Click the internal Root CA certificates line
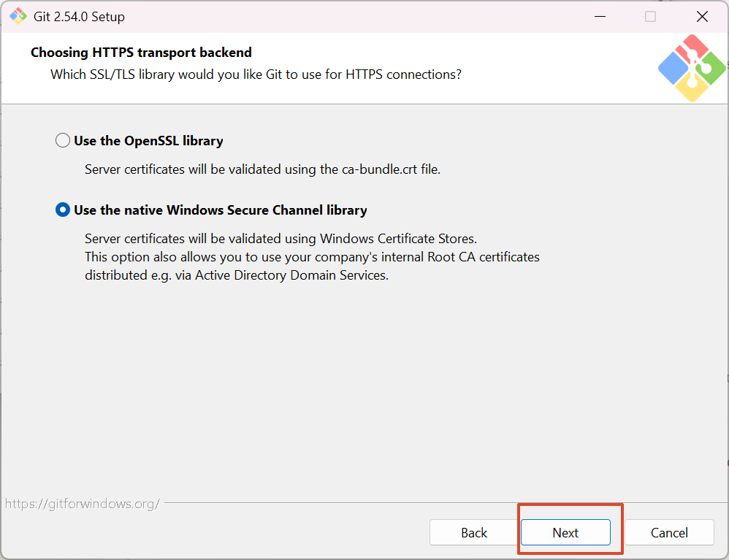The height and width of the screenshot is (560, 729). click(312, 257)
